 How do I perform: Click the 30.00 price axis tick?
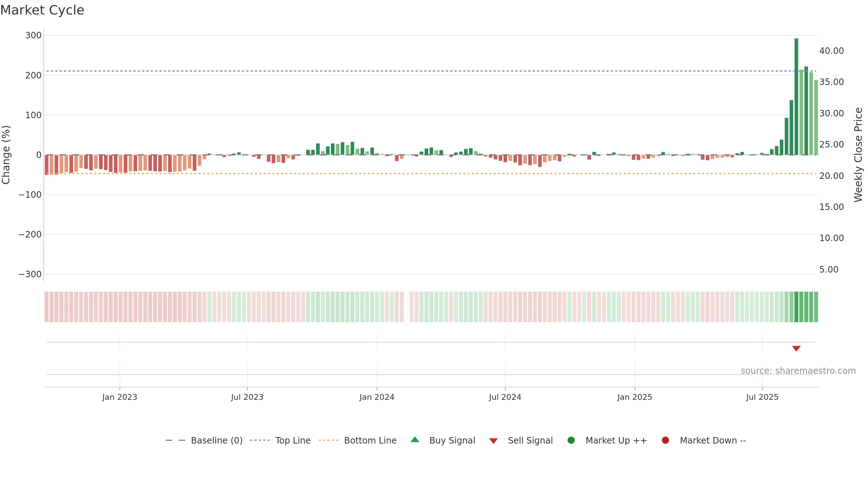pos(831,114)
